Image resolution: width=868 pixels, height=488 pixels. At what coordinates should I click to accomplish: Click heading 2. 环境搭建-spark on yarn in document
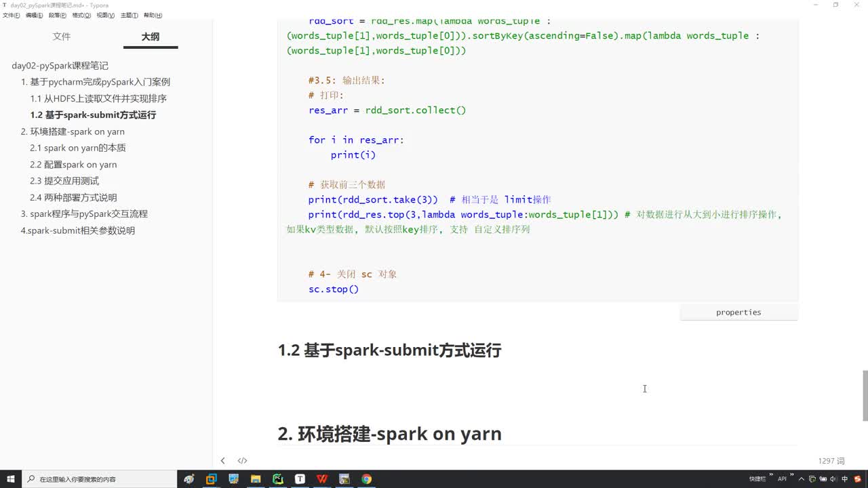[x=390, y=434]
